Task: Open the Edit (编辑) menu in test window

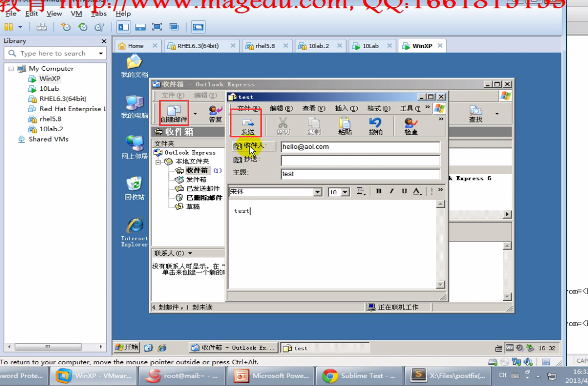Action: point(281,109)
